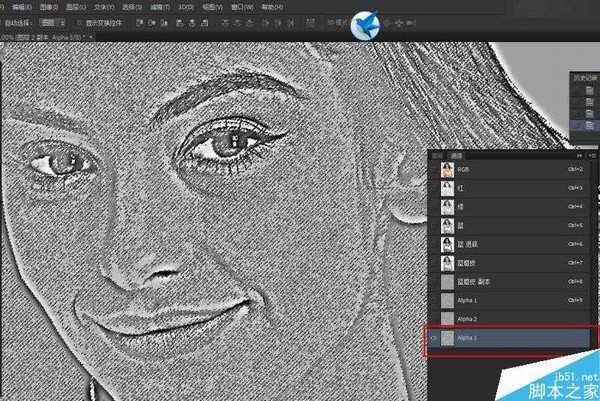The width and height of the screenshot is (600, 401).
Task: Switch to the 图层 panel tab
Action: tap(436, 156)
